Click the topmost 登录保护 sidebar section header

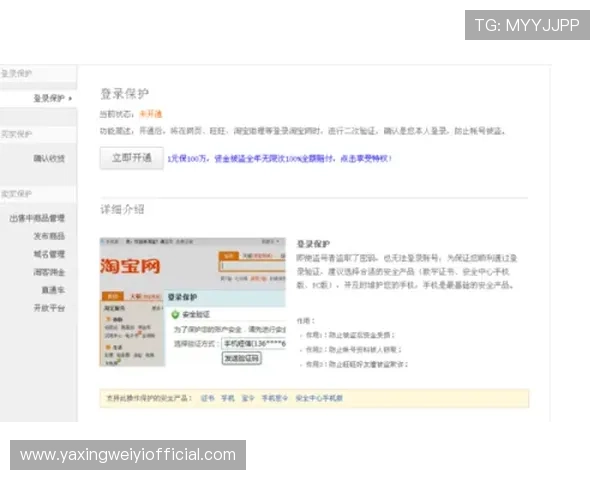click(x=38, y=73)
